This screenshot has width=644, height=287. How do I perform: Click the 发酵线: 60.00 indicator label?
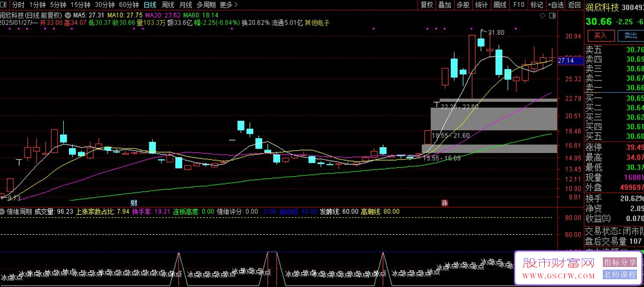point(339,212)
